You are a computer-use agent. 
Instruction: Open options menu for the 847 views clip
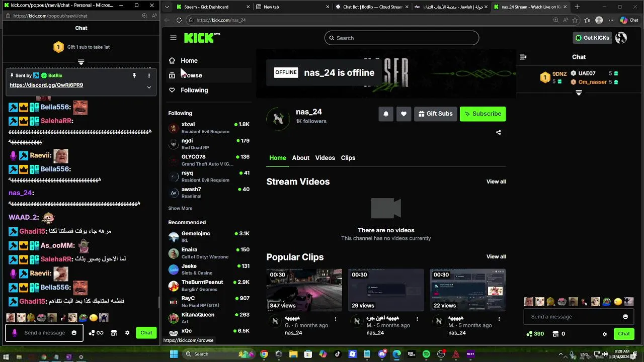coord(336,319)
